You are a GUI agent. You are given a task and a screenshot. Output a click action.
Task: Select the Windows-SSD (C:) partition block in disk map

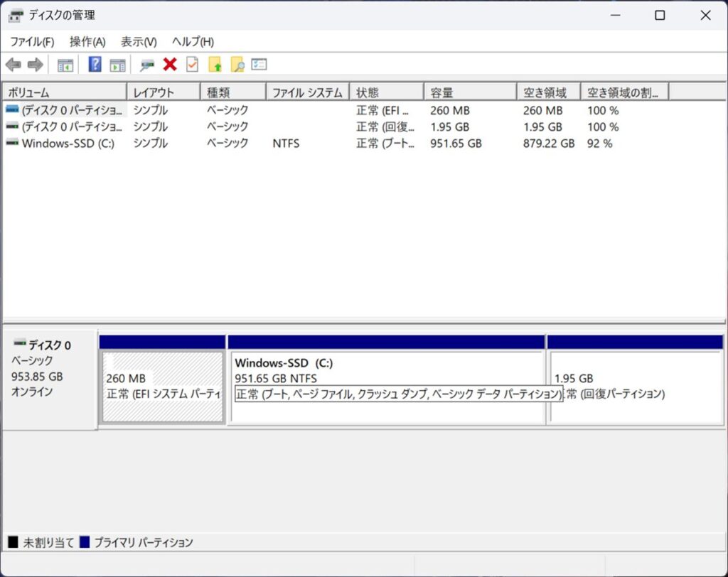click(x=387, y=387)
